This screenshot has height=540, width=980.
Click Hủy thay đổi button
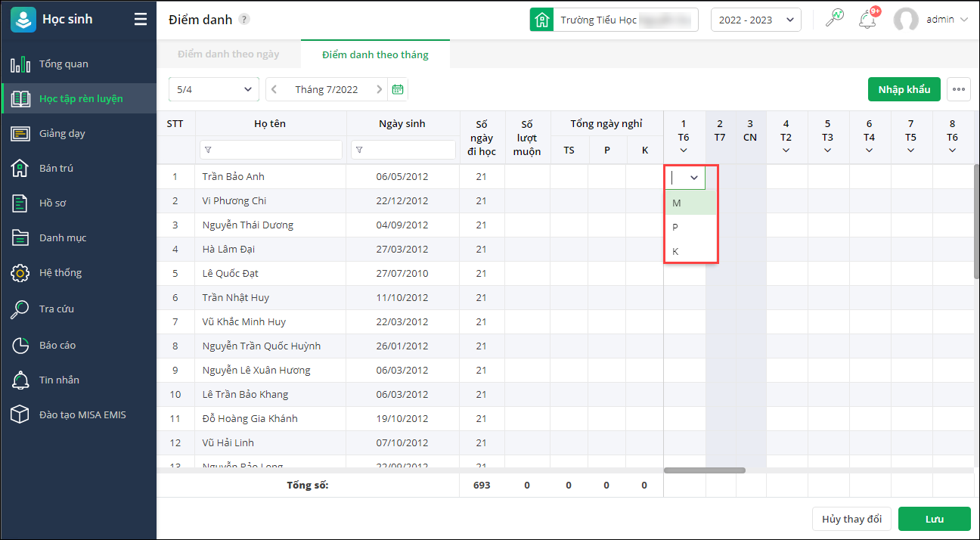tap(851, 519)
